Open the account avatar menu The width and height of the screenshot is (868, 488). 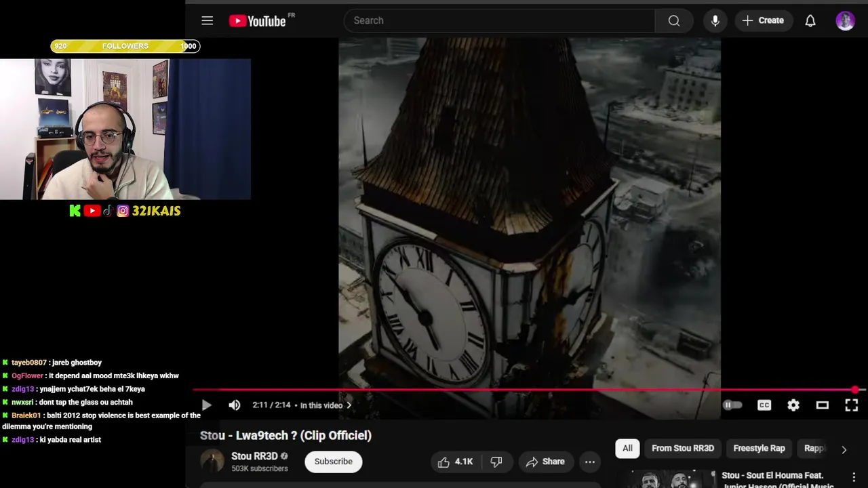[x=845, y=20]
